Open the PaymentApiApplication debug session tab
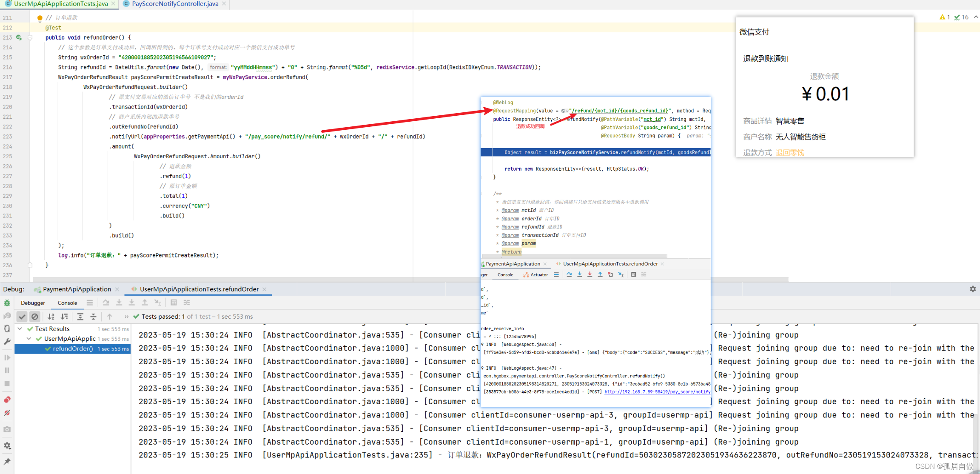980x474 pixels. tap(77, 289)
